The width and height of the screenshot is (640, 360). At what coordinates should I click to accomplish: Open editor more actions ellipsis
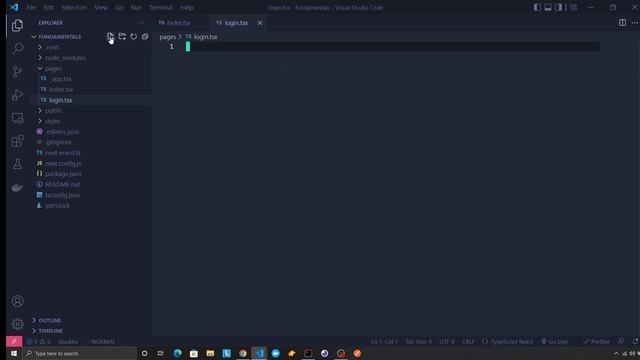tap(635, 23)
